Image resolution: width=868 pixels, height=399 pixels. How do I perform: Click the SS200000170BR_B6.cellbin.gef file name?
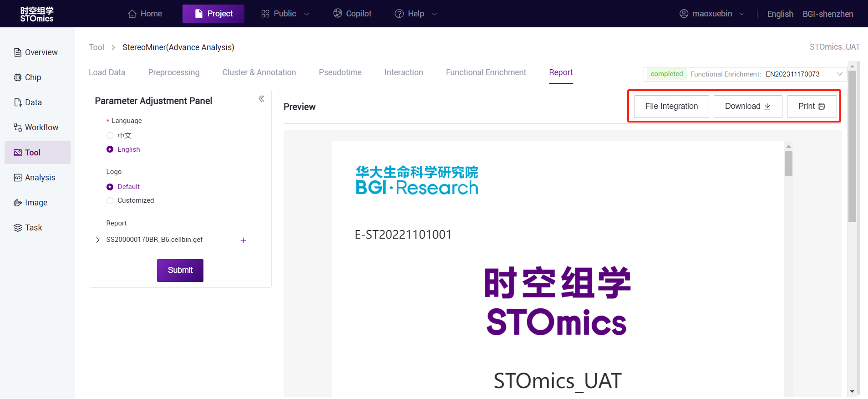[x=154, y=240]
